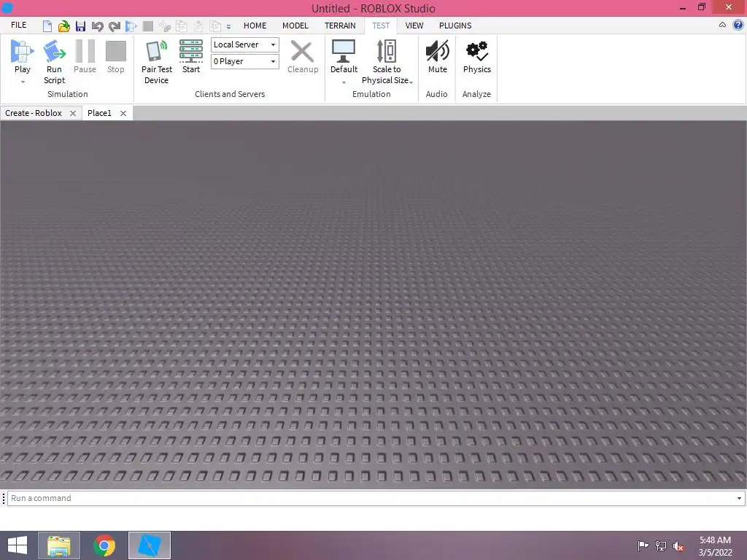Open File Explorer from the taskbar
Screen dimensions: 747x560
pyautogui.click(x=59, y=545)
